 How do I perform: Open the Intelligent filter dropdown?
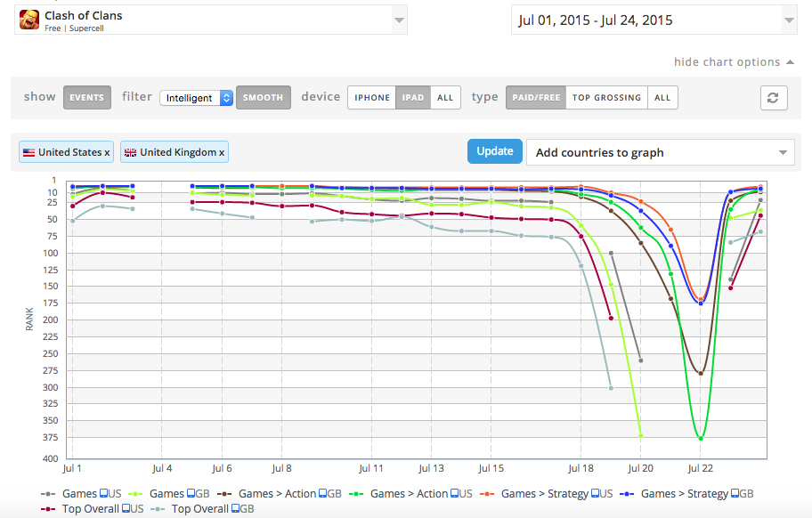[197, 98]
